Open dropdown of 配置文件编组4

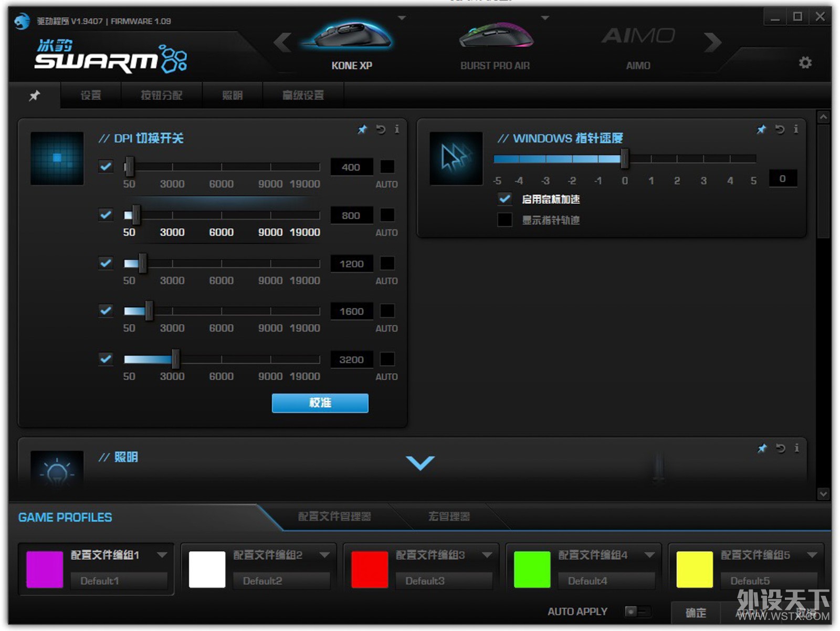tap(650, 555)
